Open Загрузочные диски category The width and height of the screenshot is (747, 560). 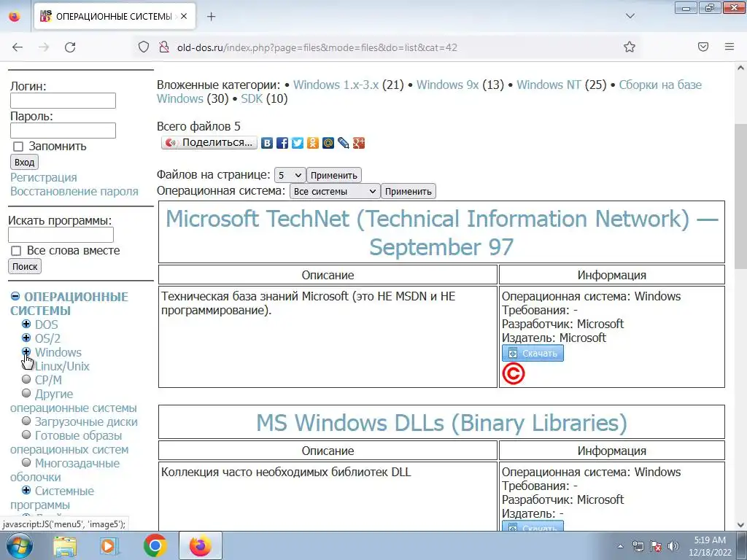click(x=86, y=422)
